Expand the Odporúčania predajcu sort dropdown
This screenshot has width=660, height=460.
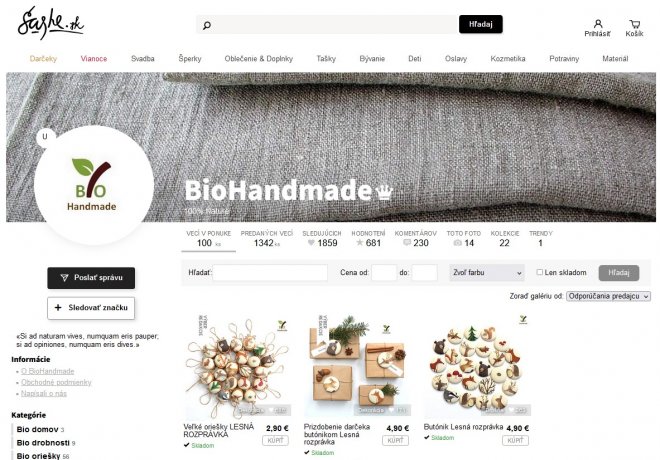[608, 296]
